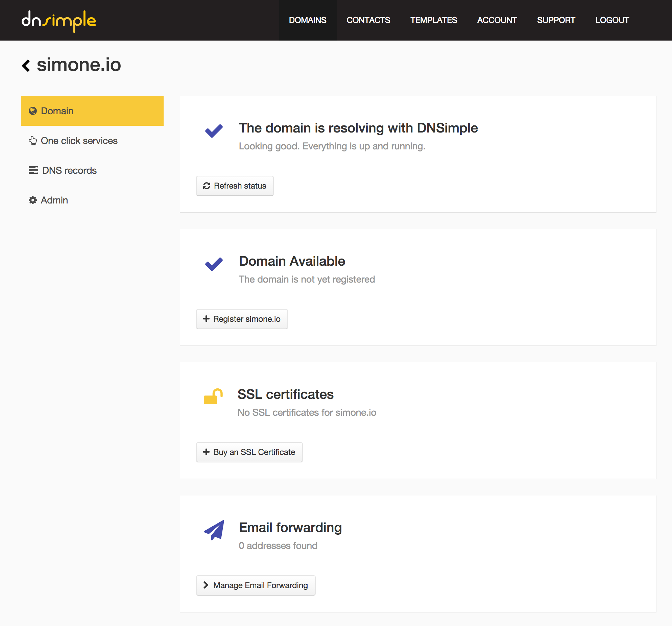This screenshot has height=626, width=672.
Task: Click the checkmark icon beside DNSimple resolving status
Action: pyautogui.click(x=214, y=131)
